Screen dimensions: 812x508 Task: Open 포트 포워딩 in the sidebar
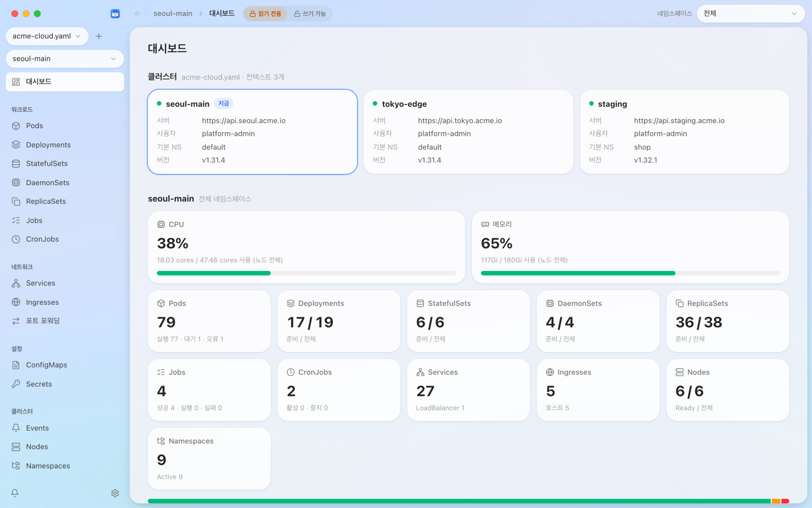point(65,321)
